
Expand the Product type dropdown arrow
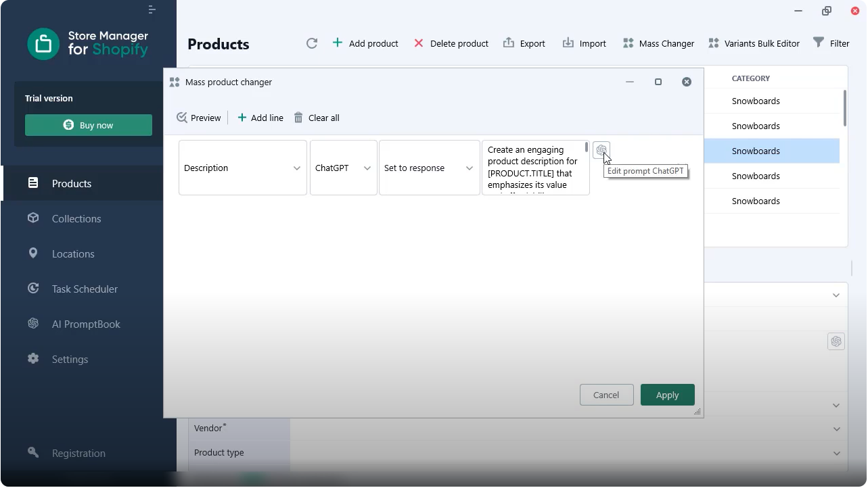click(x=836, y=453)
